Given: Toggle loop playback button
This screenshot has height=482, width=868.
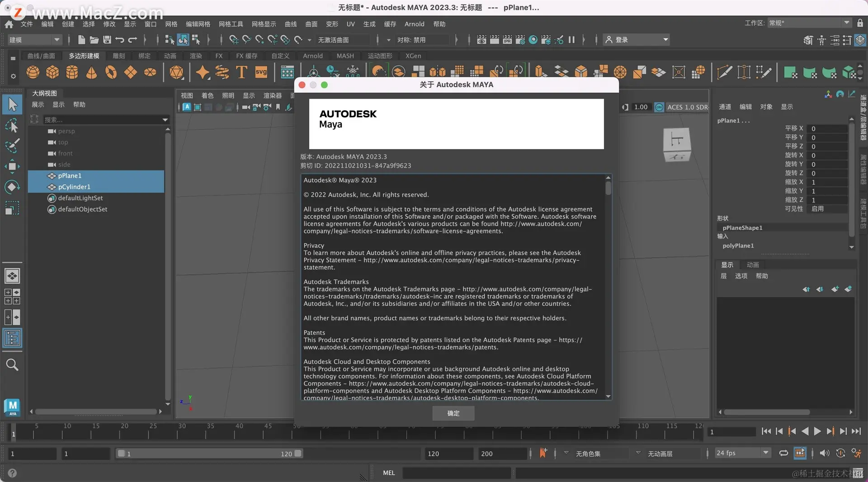Looking at the screenshot, I should (783, 453).
